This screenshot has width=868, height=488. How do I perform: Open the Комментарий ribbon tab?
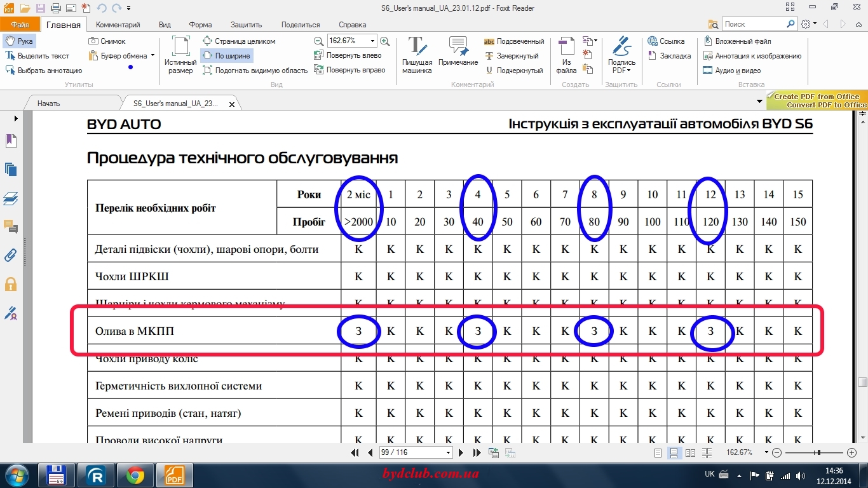[118, 25]
